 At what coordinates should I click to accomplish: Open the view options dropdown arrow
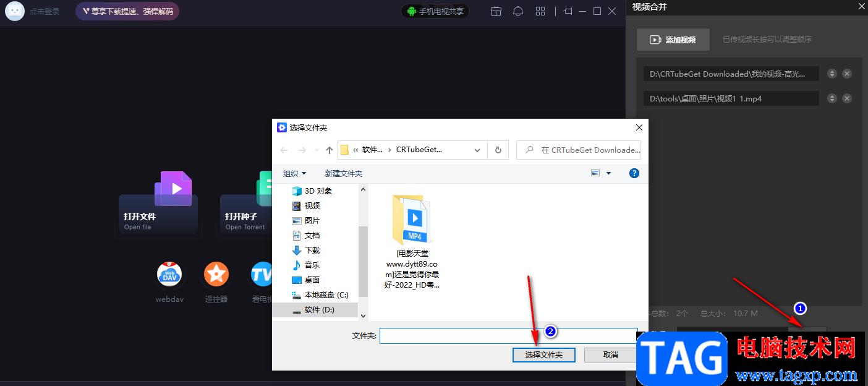(608, 173)
